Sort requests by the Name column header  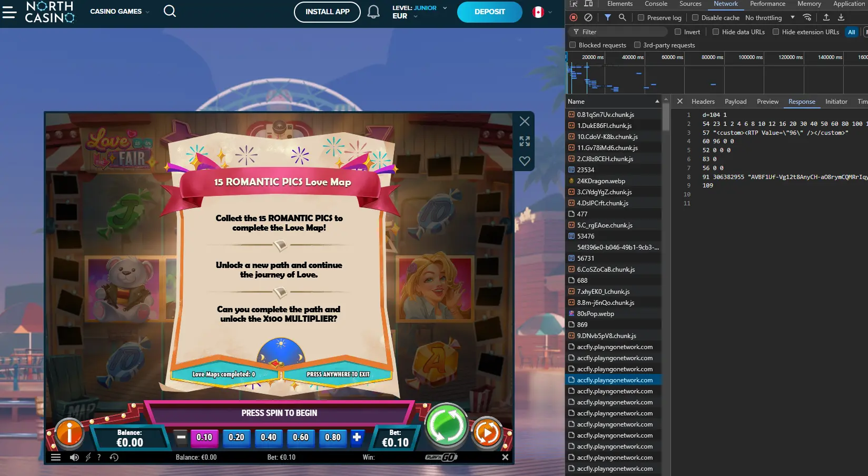pos(613,101)
